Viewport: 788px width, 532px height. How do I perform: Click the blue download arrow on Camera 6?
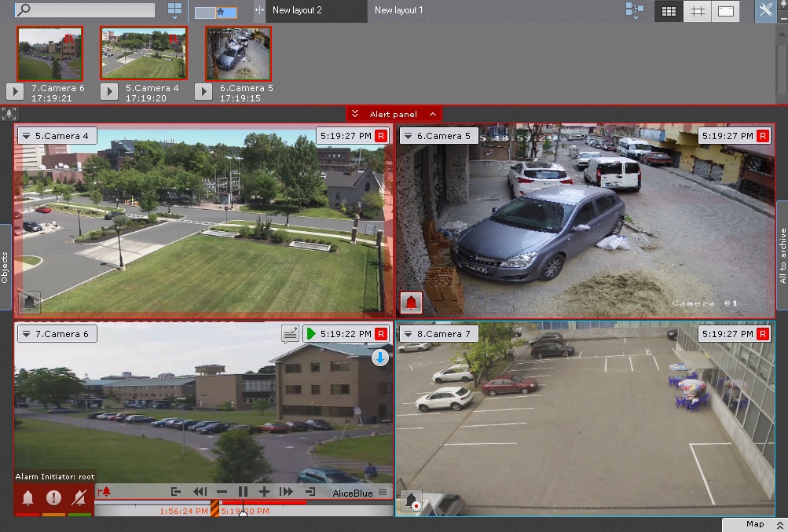click(x=380, y=358)
